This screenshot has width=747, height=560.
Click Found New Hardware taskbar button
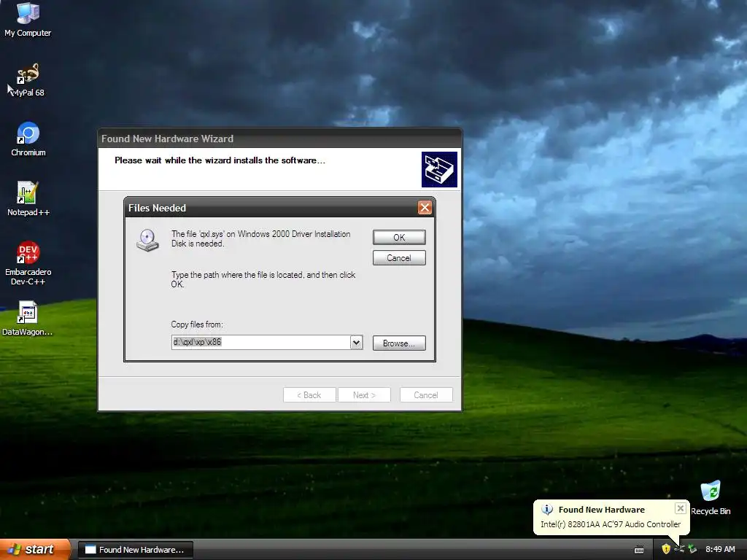[x=135, y=550]
